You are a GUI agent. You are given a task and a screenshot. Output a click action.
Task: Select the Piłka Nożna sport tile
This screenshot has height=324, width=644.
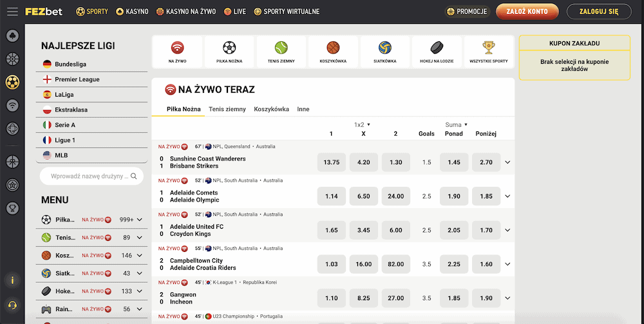coord(229,52)
